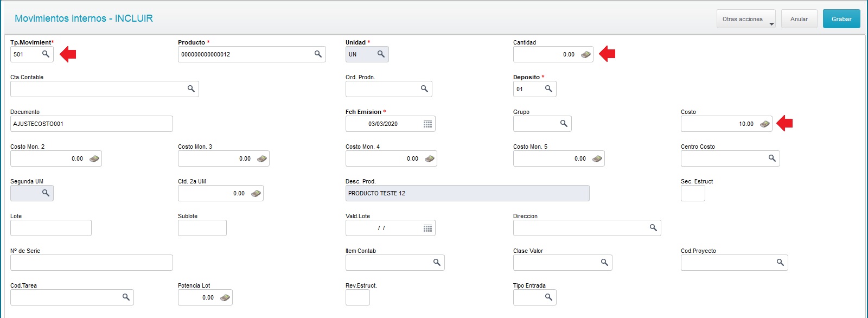Screen dimensions: 868x318
Task: Click calculator icon in Ctd. 2a UM
Action: 256,193
